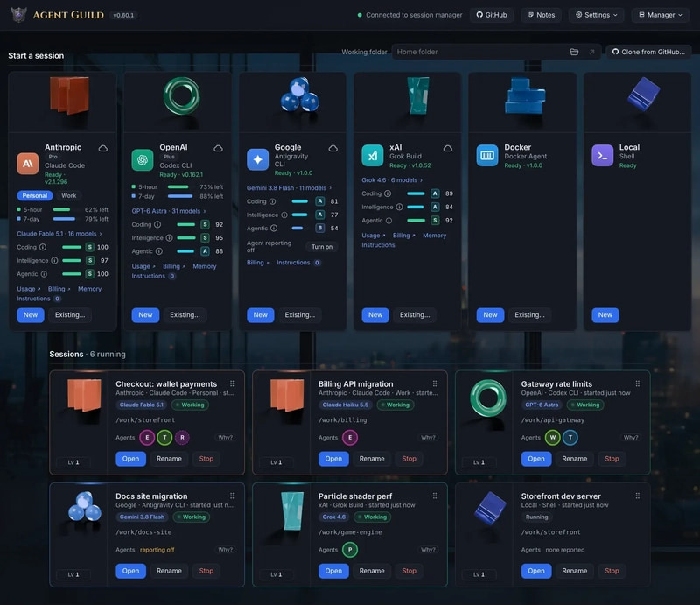The width and height of the screenshot is (700, 605).
Task: Open Notes from the top bar
Action: 542,15
